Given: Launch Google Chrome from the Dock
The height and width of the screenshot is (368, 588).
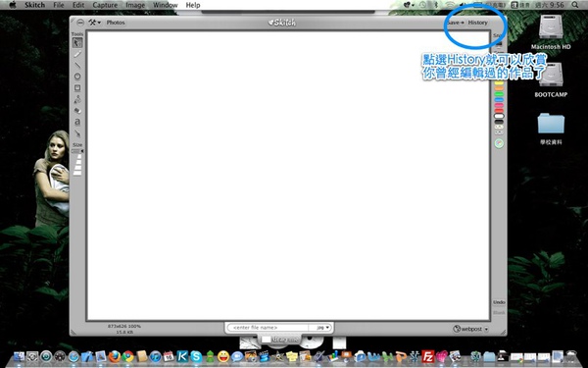Looking at the screenshot, I should (x=127, y=356).
